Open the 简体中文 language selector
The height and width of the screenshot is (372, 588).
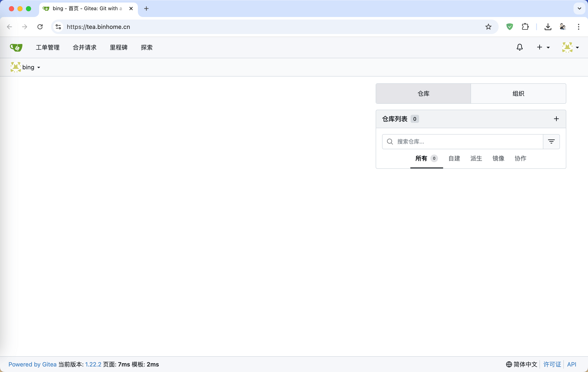point(522,364)
